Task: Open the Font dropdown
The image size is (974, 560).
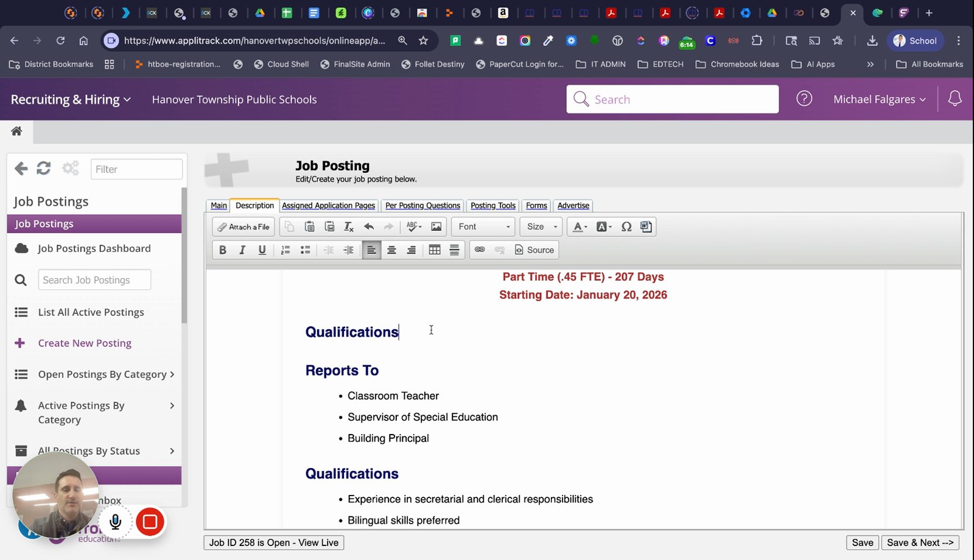Action: [483, 226]
